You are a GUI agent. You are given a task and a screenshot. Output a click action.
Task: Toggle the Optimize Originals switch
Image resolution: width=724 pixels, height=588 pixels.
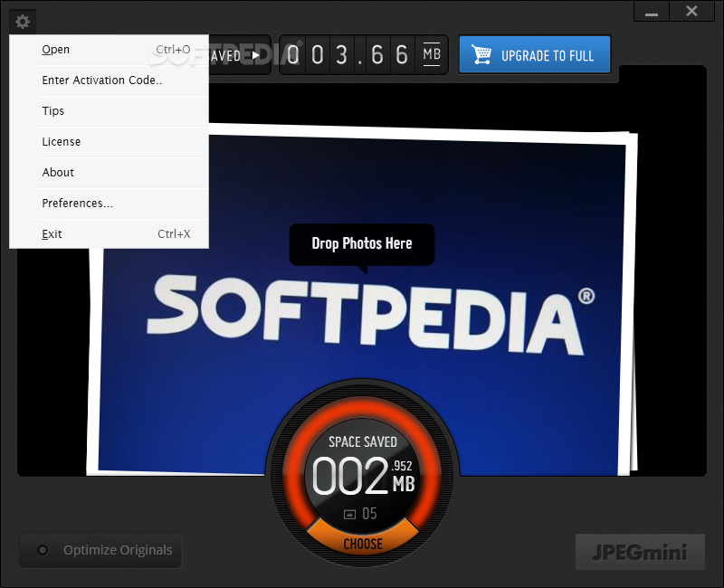point(101,550)
